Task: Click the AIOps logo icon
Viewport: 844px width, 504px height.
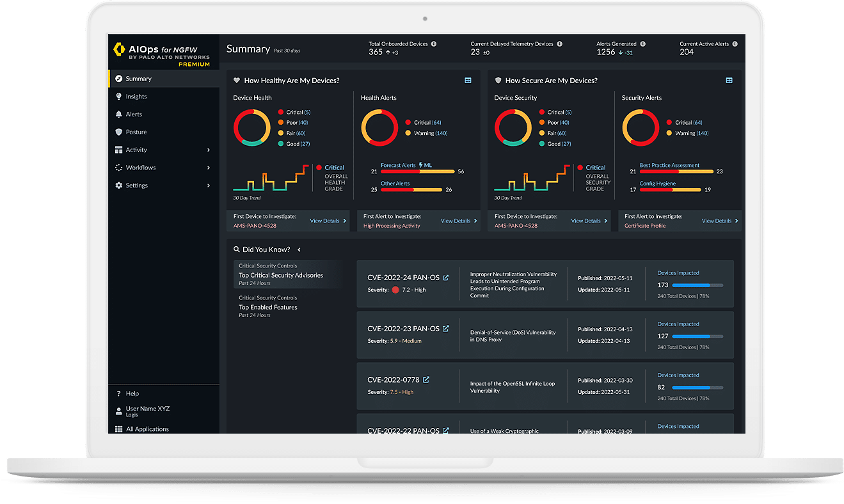Action: [118, 49]
